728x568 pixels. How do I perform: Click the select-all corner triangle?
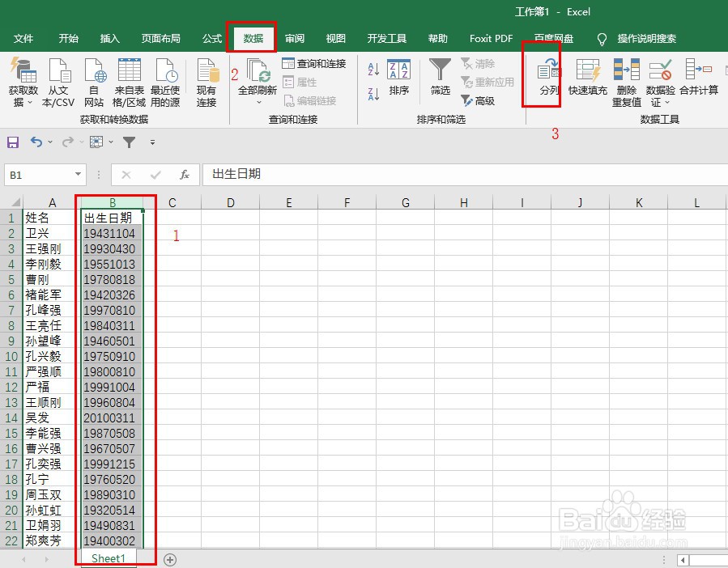point(15,201)
